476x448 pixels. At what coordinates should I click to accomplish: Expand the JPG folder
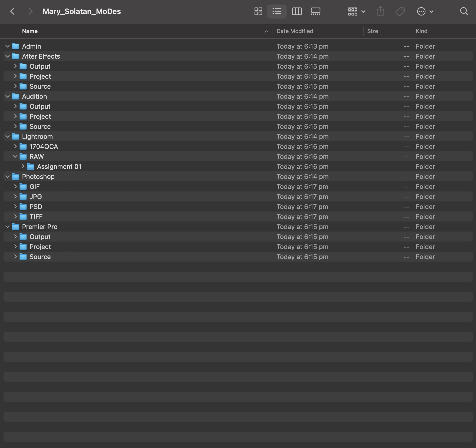tap(15, 196)
